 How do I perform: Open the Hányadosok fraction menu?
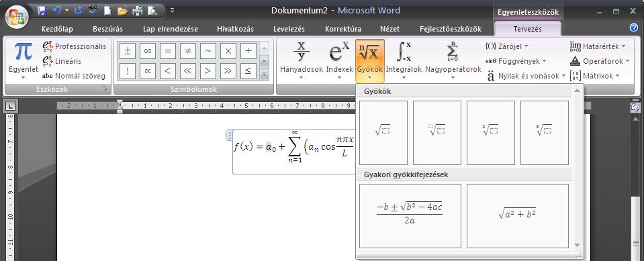(302, 61)
